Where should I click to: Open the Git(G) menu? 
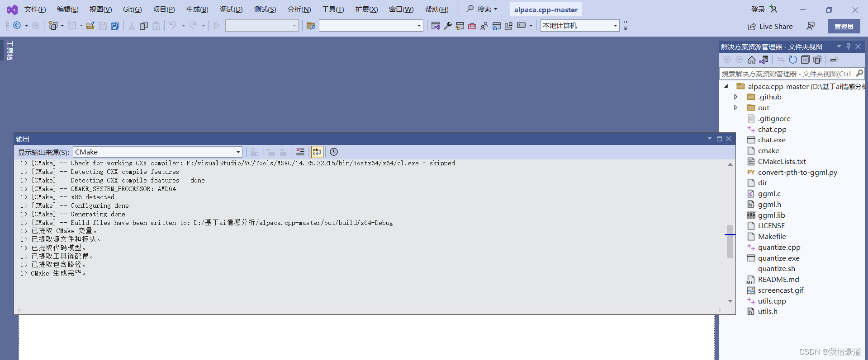point(132,9)
